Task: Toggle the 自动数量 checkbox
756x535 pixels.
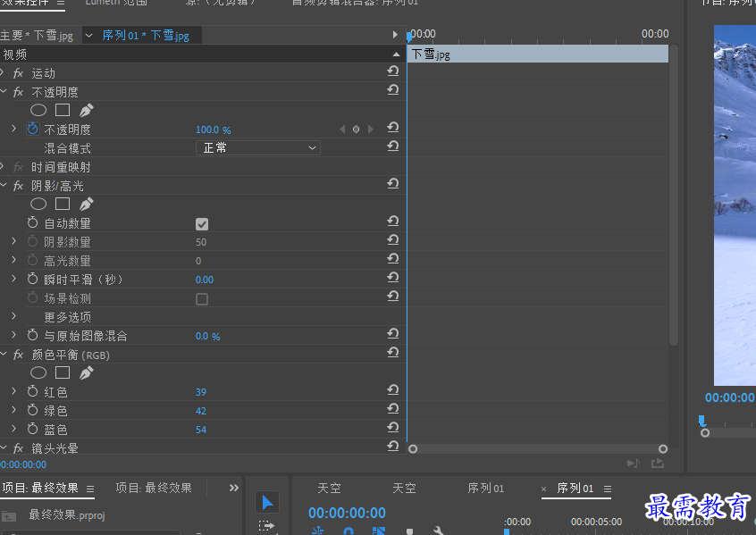Action: coord(202,224)
